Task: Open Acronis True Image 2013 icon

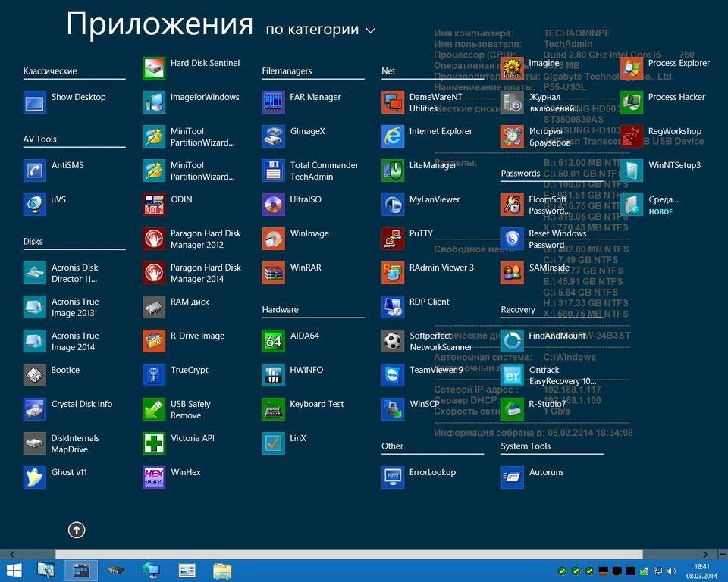Action: [34, 307]
